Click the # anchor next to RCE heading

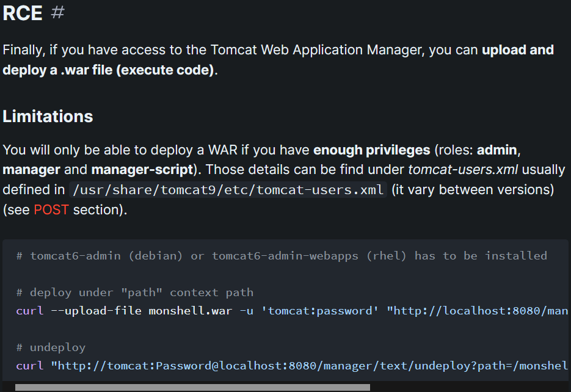[x=57, y=13]
